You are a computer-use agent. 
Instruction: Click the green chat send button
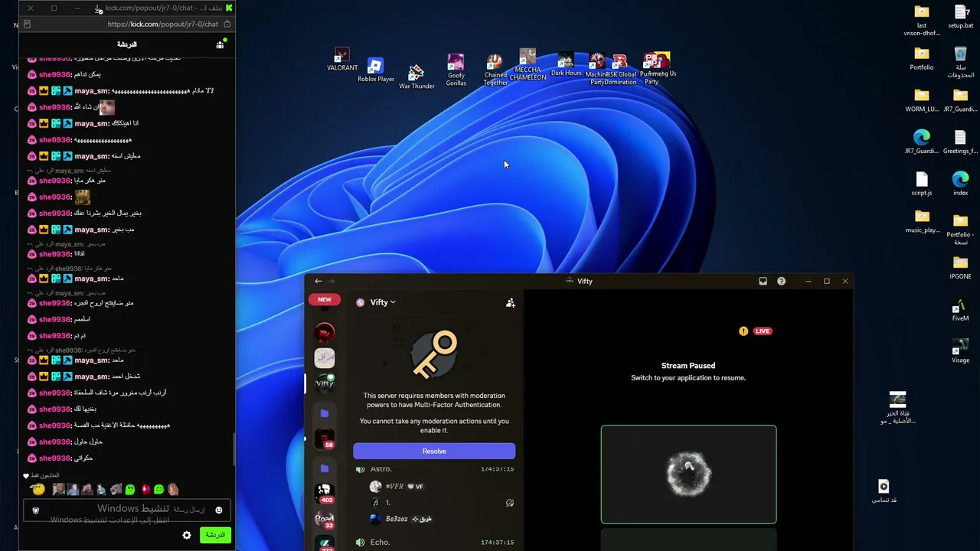215,535
